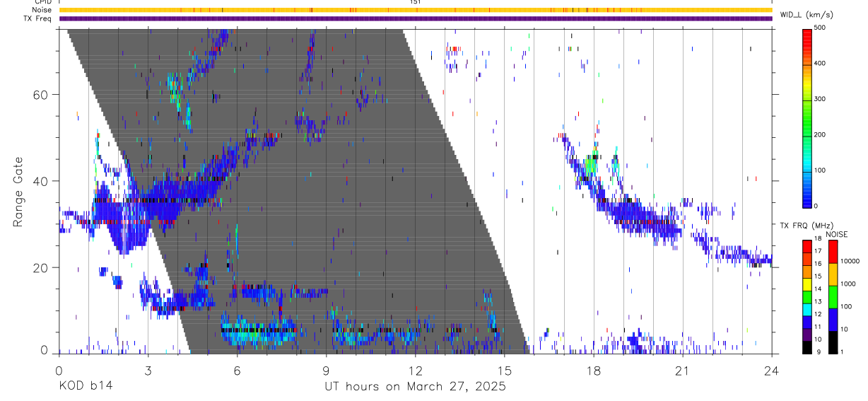Click the 17 label on the TX FRQ scale
868x401 pixels.
pos(818,251)
